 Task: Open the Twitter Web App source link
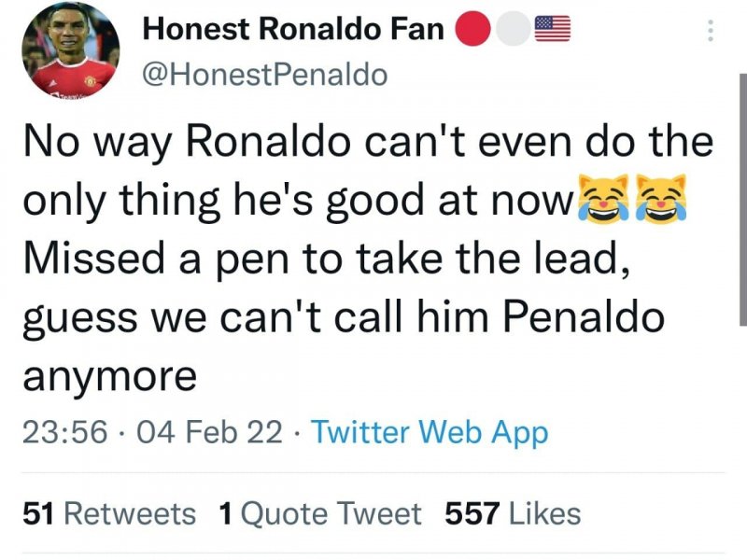[429, 432]
